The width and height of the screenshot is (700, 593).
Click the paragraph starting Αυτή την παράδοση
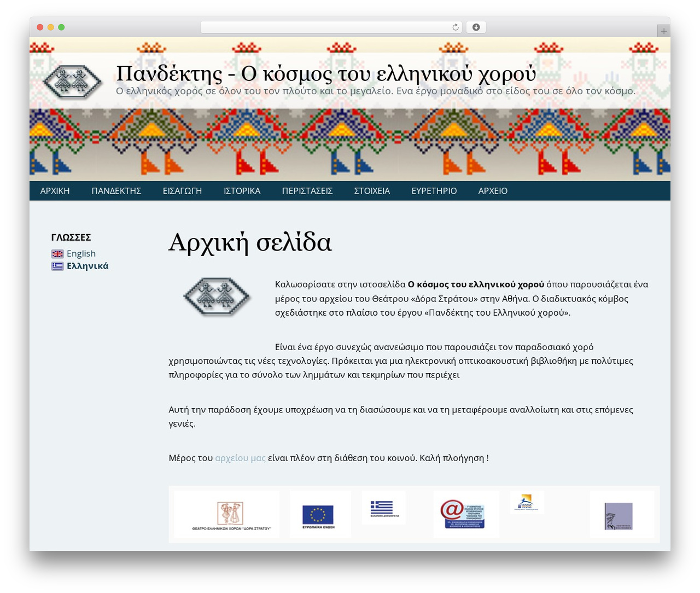pos(401,416)
